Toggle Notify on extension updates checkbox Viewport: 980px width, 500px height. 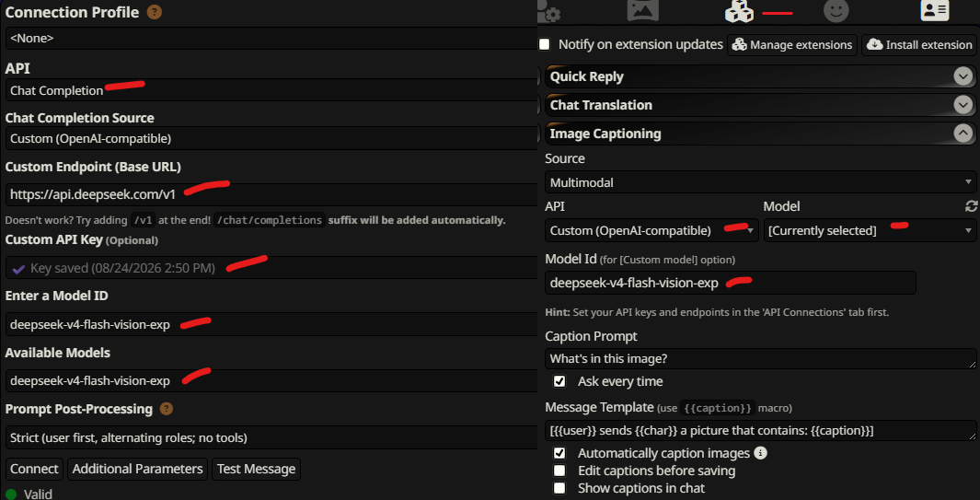click(x=545, y=44)
